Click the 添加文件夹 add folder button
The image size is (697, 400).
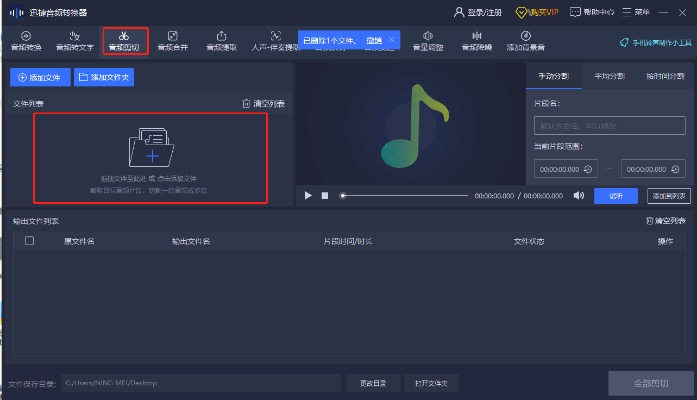click(x=104, y=77)
